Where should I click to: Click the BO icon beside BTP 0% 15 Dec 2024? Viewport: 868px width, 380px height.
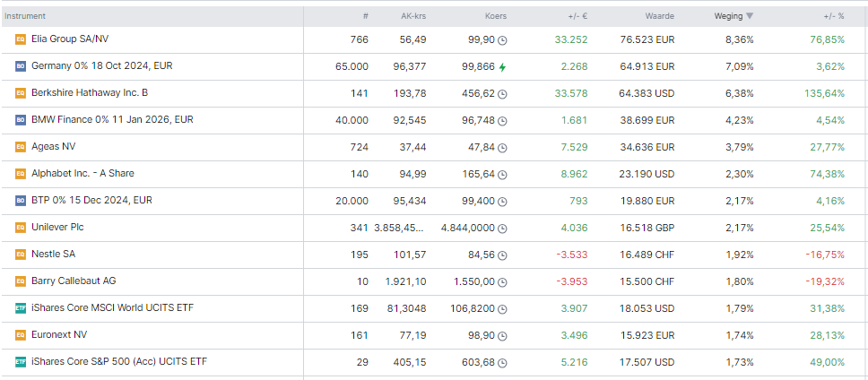tap(21, 201)
